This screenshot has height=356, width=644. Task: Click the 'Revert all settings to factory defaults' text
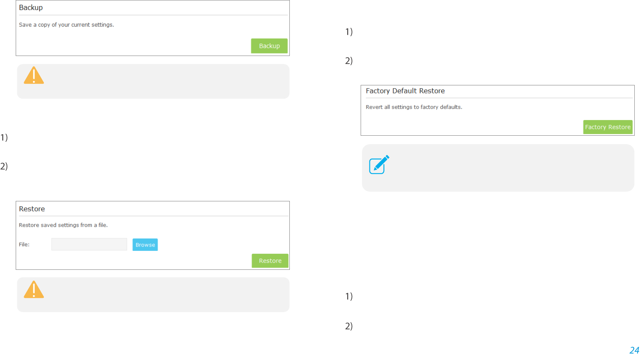point(414,107)
